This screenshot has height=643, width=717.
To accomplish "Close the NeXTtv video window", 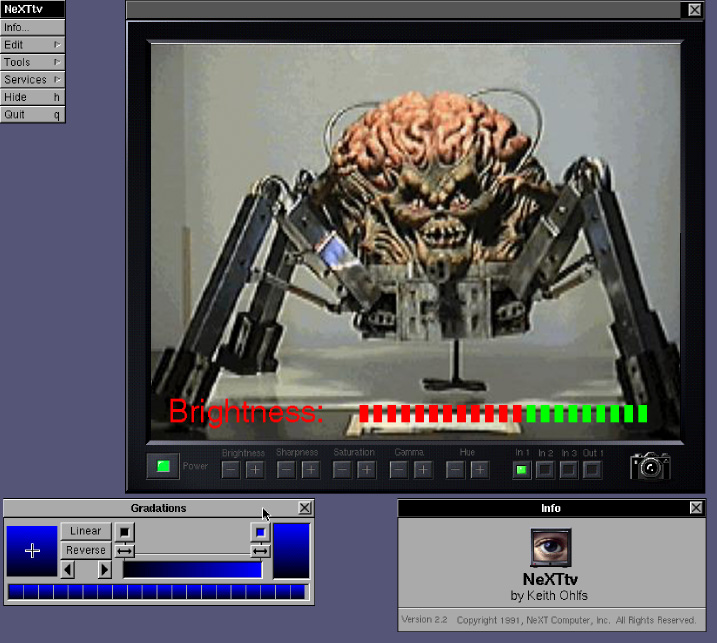I will [x=695, y=10].
